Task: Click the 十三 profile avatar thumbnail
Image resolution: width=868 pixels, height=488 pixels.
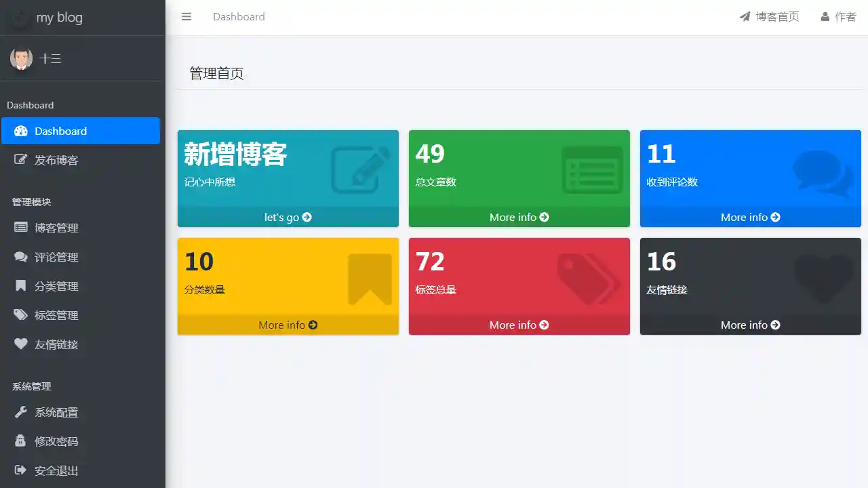Action: pos(21,58)
